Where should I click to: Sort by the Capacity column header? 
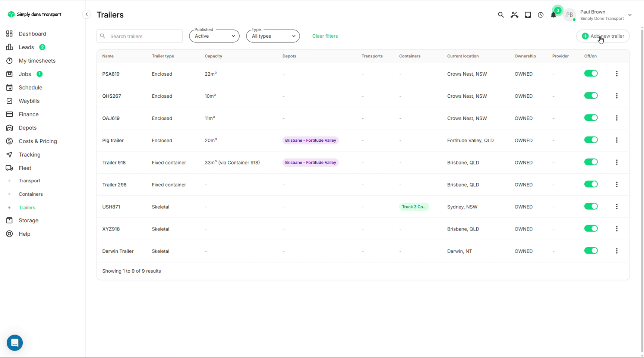[x=213, y=56]
